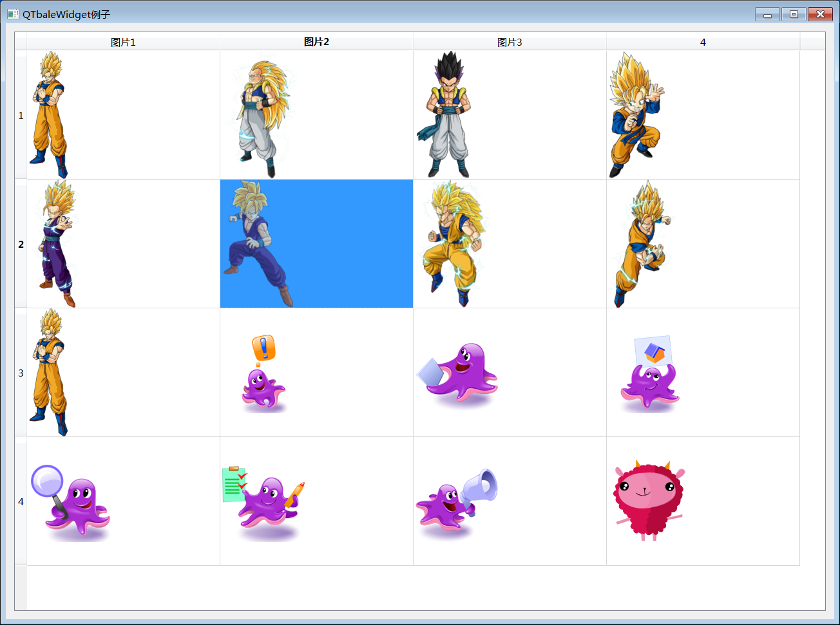The height and width of the screenshot is (625, 840).
Task: Select row 3 via its row header
Action: click(x=21, y=373)
